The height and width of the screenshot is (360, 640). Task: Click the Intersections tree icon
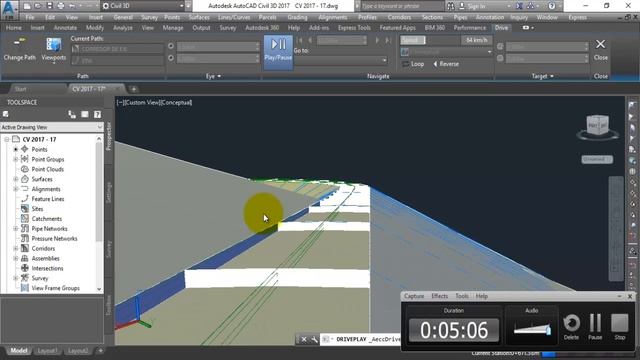[25, 268]
